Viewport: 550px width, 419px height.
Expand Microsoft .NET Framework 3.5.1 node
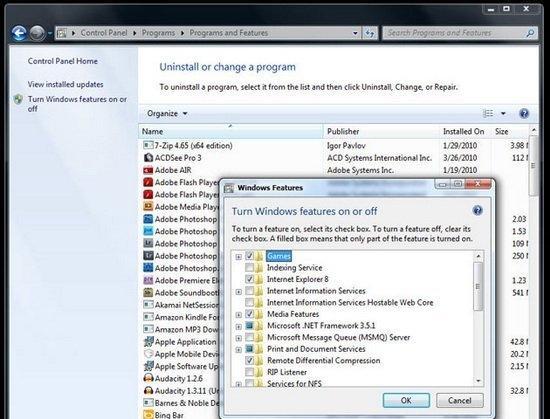click(x=239, y=326)
